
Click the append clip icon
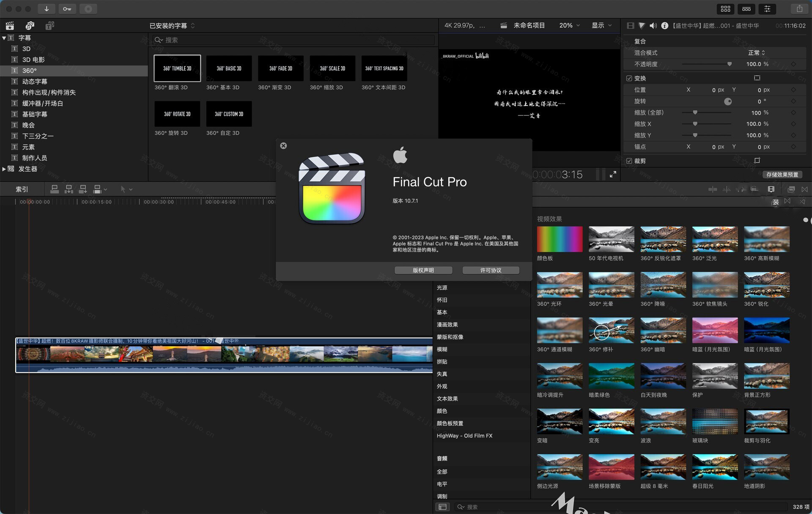[83, 189]
